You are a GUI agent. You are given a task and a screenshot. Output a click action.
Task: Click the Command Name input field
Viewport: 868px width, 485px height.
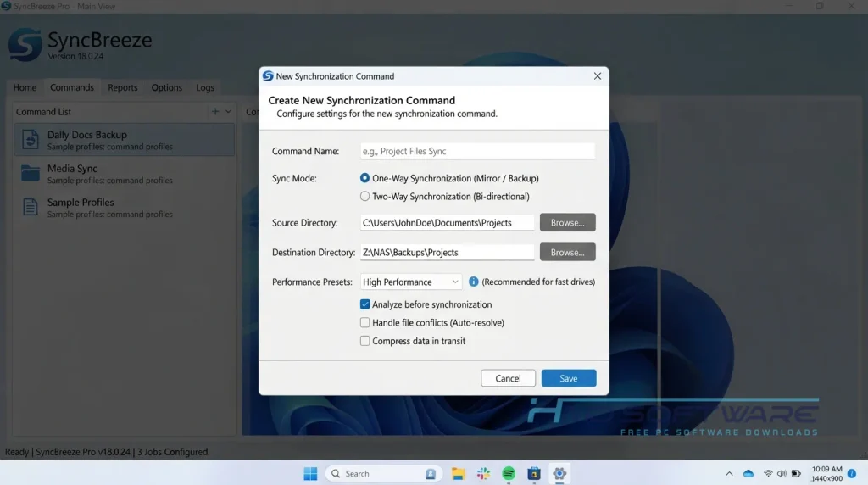pos(478,151)
